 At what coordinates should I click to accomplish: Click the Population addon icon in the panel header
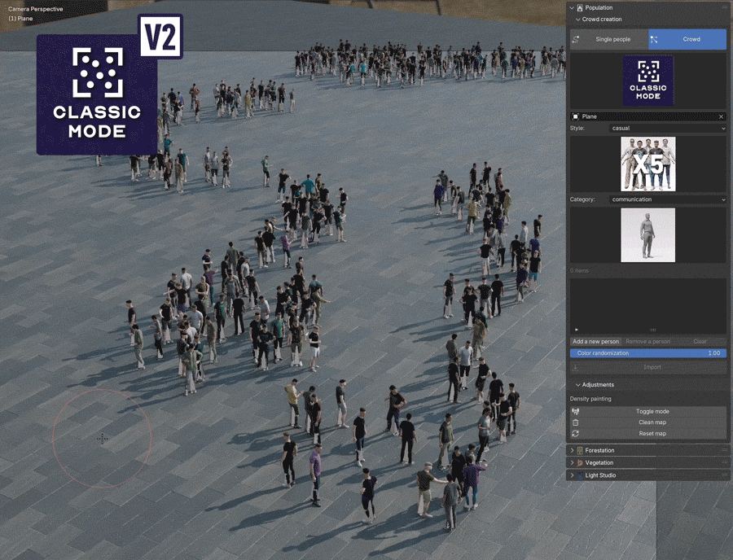click(x=580, y=8)
